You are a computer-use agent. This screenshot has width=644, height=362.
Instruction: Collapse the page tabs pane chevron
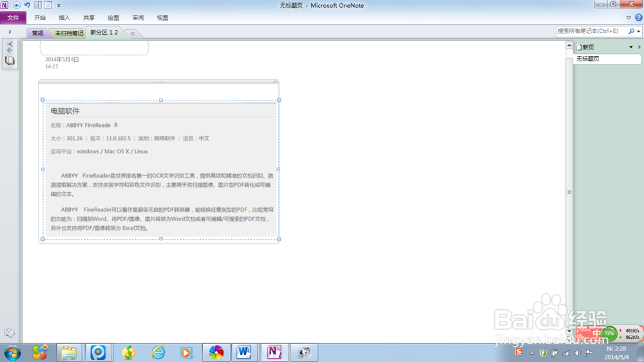point(639,47)
